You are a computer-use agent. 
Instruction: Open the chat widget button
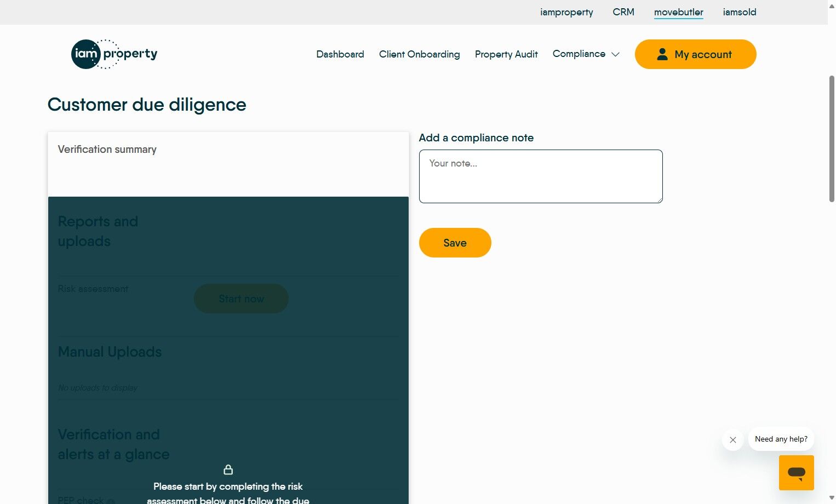[796, 473]
